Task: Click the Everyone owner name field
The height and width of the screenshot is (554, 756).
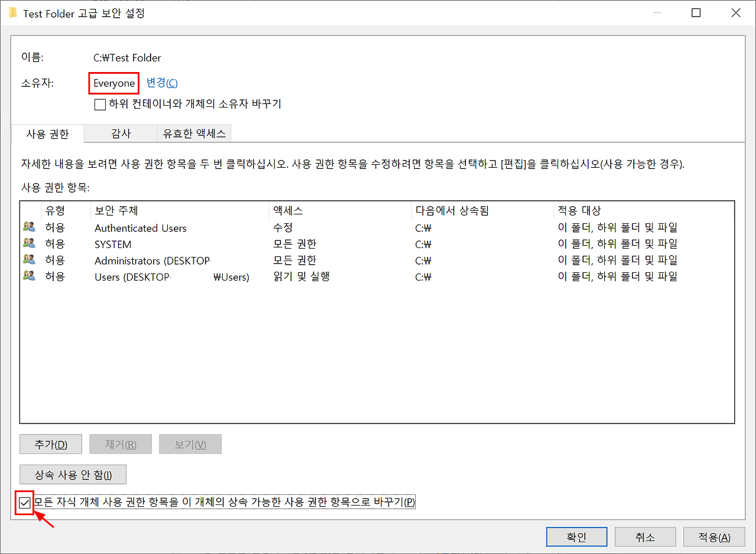Action: [x=113, y=83]
